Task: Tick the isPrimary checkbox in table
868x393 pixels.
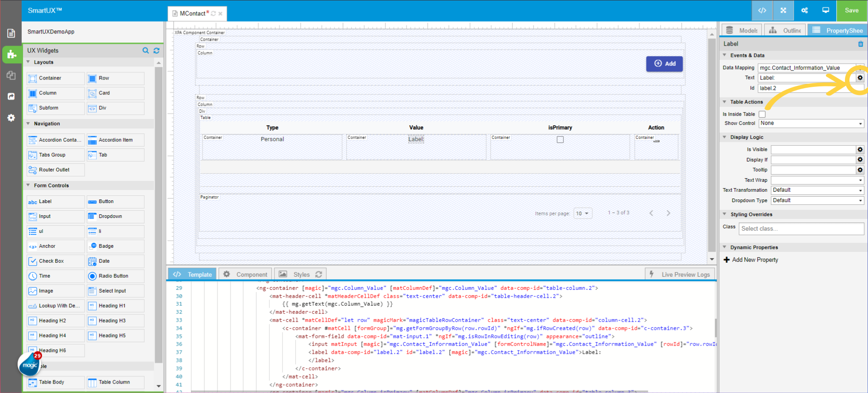Action: tap(560, 140)
